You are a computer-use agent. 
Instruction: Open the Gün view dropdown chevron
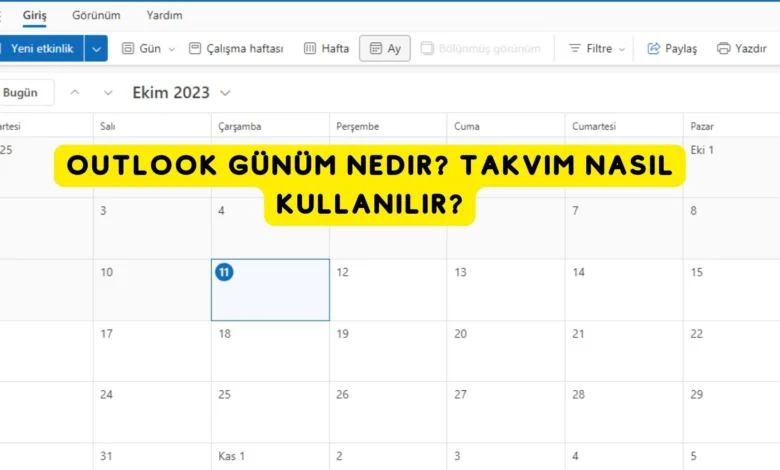171,48
